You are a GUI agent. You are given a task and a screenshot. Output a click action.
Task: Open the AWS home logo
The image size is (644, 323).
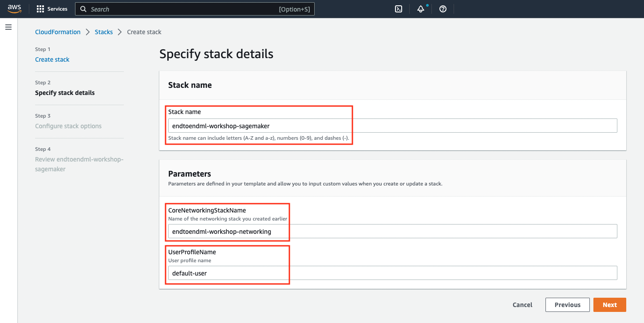coord(14,9)
